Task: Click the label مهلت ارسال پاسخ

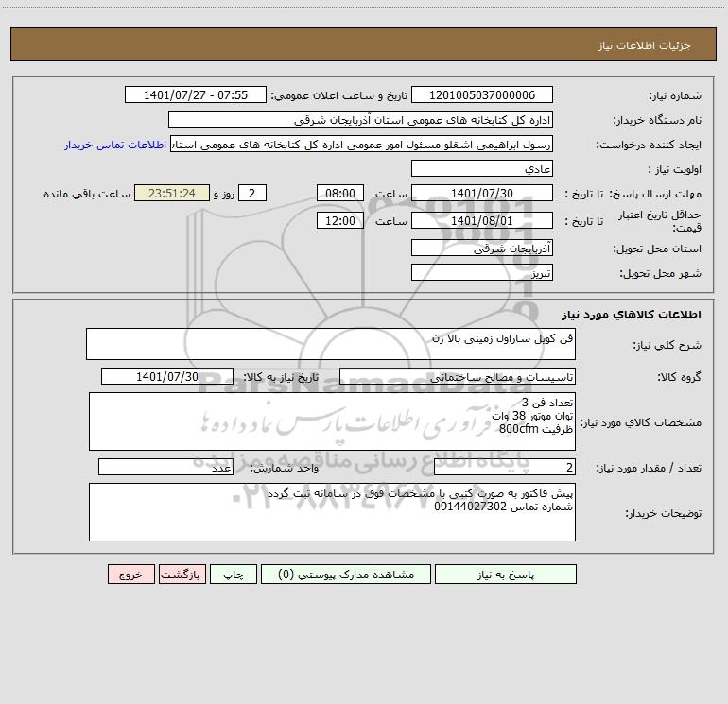Action: point(655,194)
